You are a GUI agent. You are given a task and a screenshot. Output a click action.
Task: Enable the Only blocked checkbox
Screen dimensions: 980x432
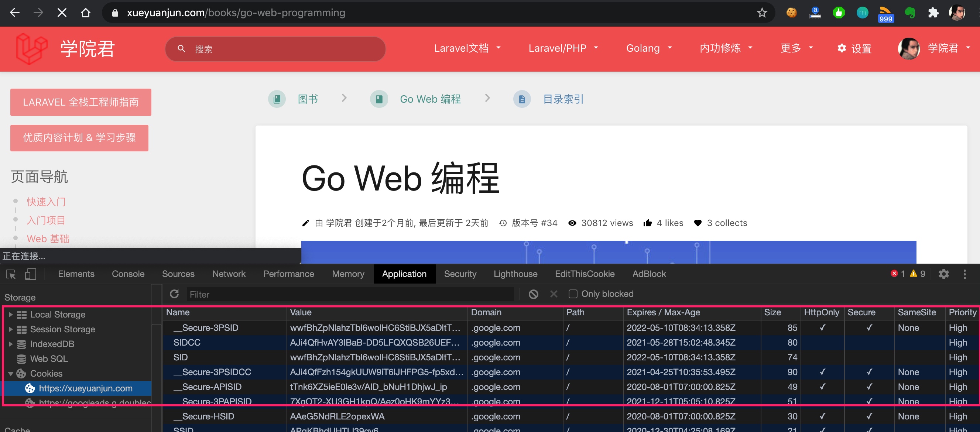[573, 294]
